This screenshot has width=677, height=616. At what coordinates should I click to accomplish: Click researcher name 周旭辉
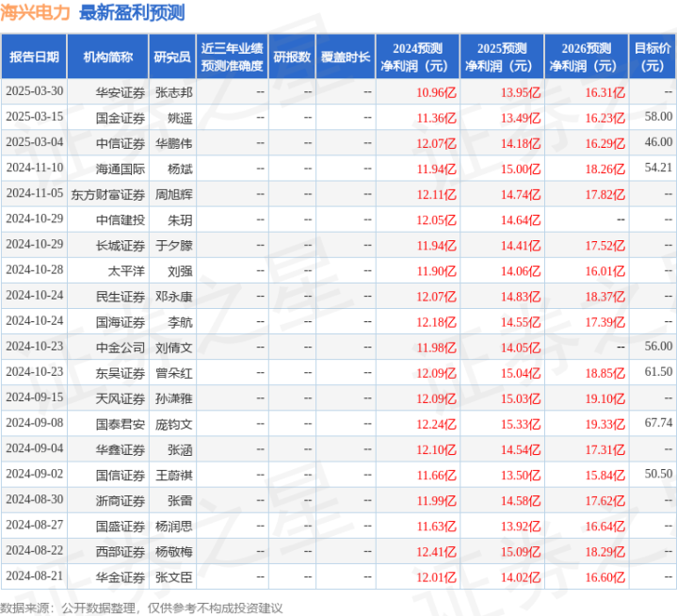(x=174, y=194)
